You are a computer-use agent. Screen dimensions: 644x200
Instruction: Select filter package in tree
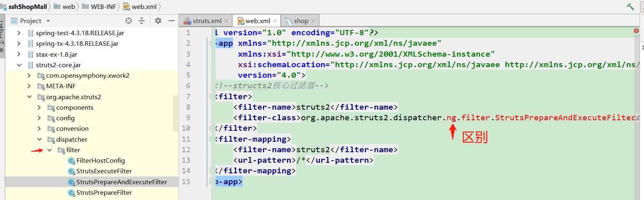pyautogui.click(x=73, y=150)
